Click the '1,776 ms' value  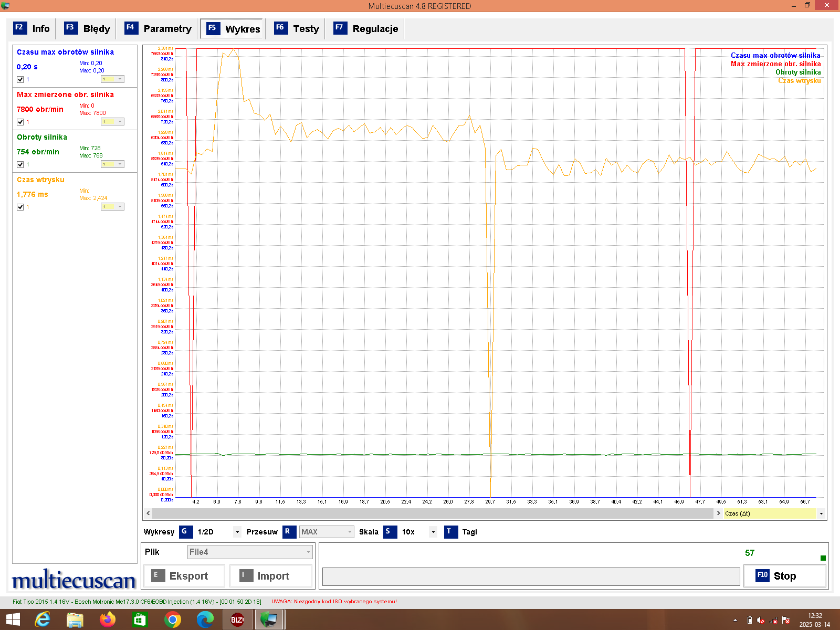33,194
